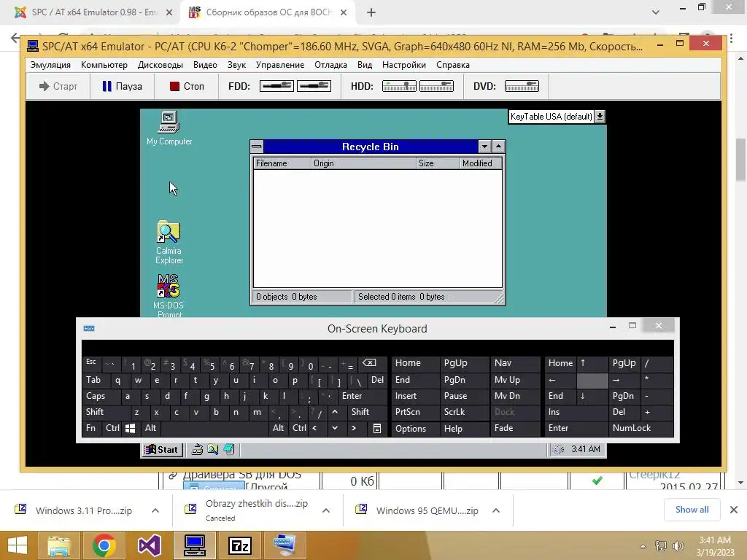Viewport: 747px width, 560px height.
Task: Toggle ScrLk key on On-Screen Keyboard
Action: tap(464, 412)
